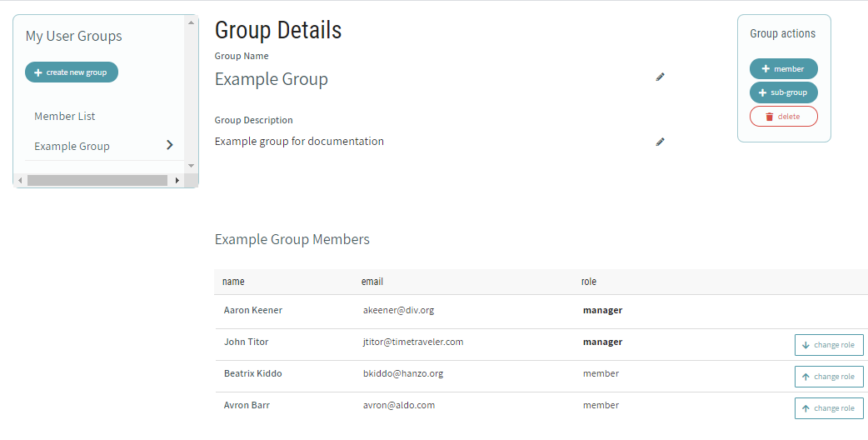Click sidebar horizontal scrollbar right arrow
The width and height of the screenshot is (868, 440).
(177, 181)
